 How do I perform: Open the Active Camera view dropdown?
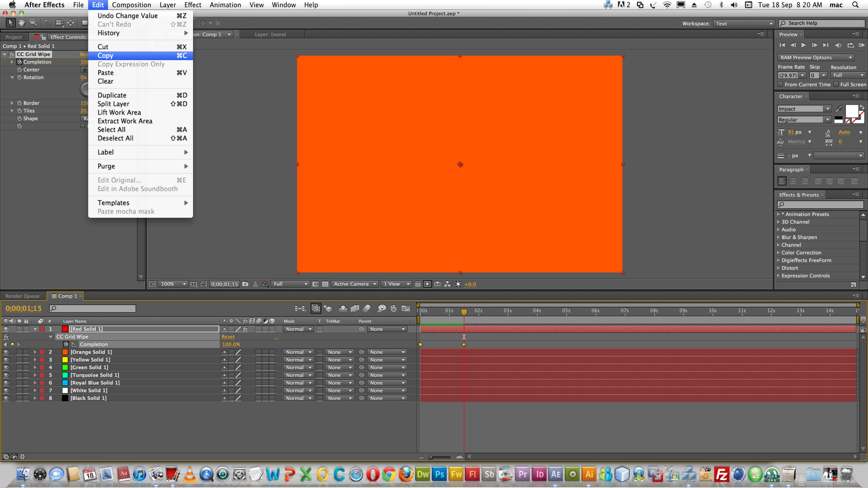click(354, 284)
